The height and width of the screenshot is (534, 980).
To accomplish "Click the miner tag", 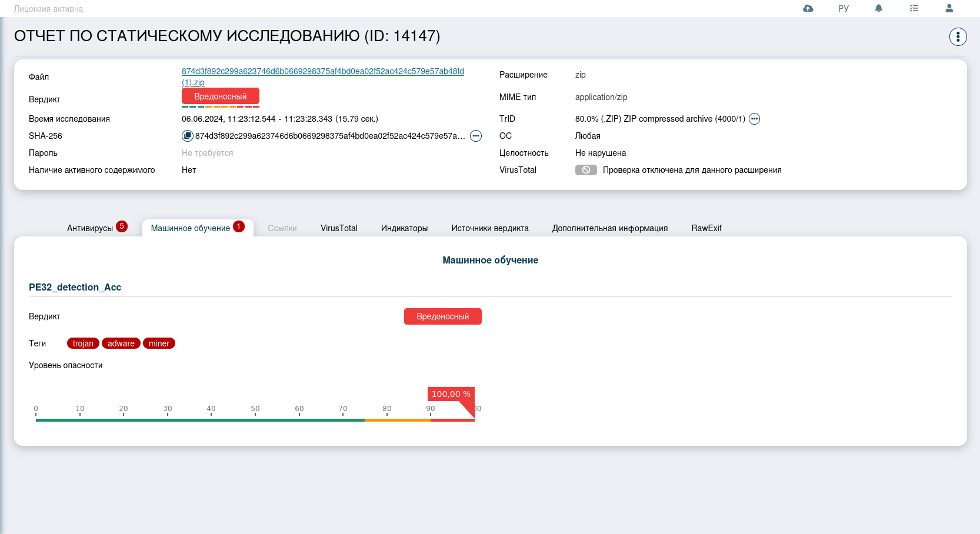I will click(159, 343).
